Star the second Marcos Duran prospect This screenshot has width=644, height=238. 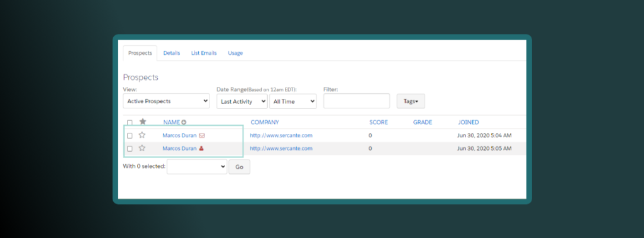(142, 149)
